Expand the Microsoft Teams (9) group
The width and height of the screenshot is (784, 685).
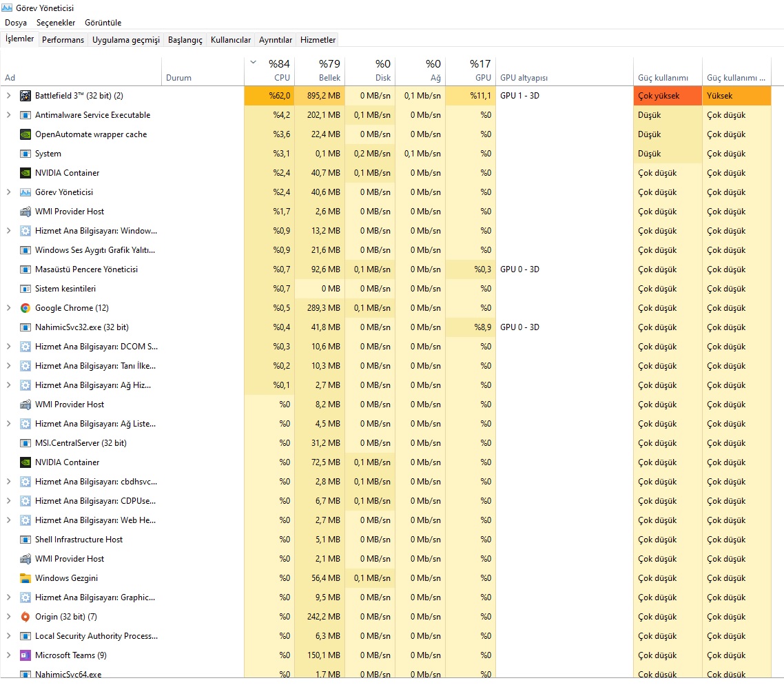pos(8,655)
